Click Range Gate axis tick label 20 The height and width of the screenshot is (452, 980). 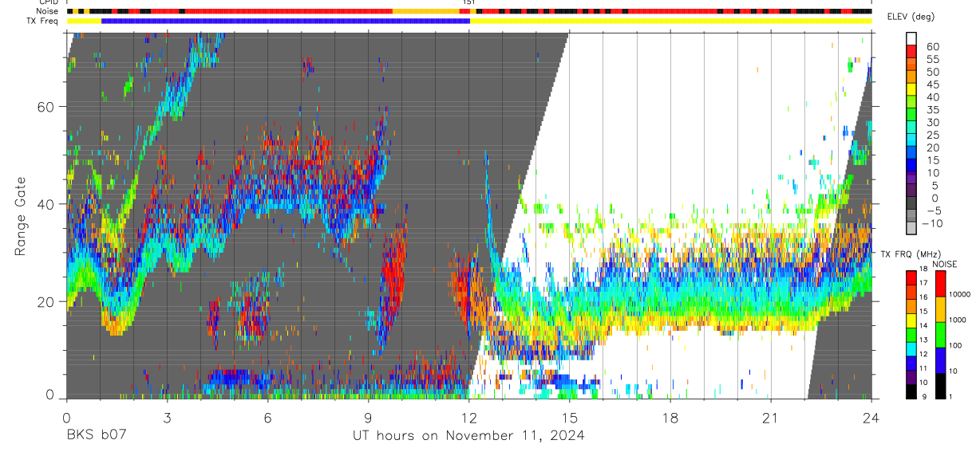coord(46,301)
